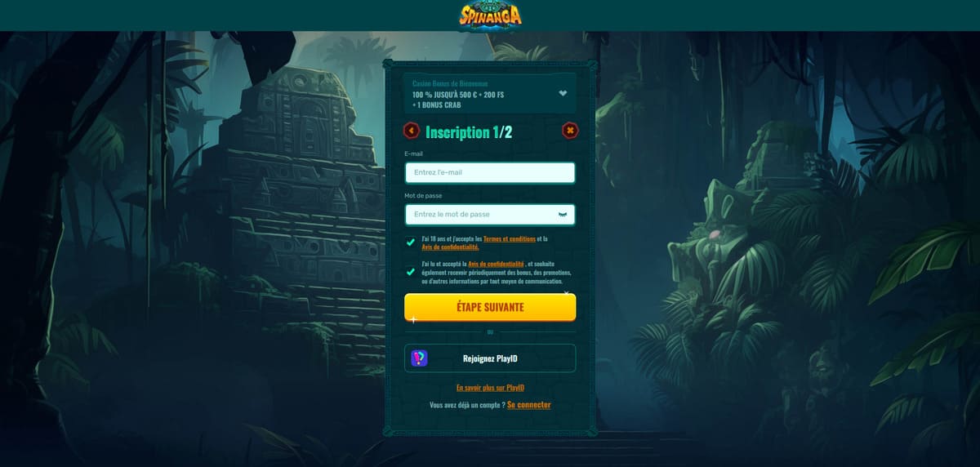Focus the Mot de passe input field
This screenshot has height=467, width=980.
[490, 214]
